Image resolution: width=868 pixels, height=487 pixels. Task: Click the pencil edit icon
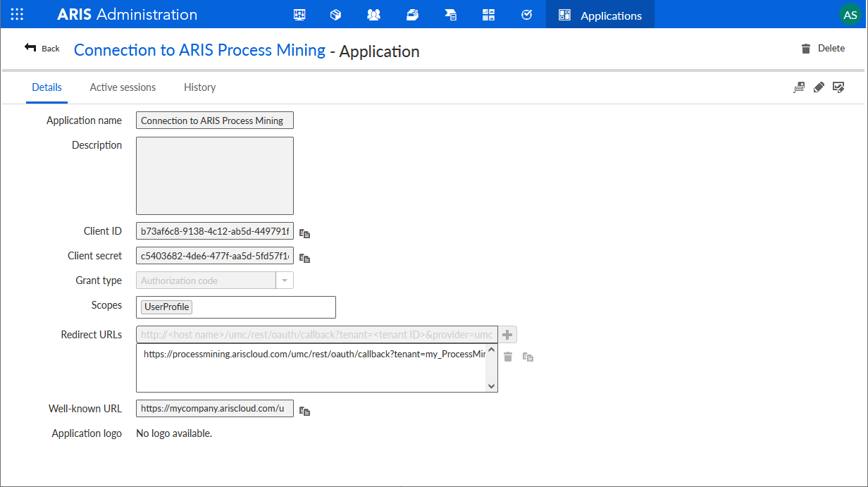819,87
